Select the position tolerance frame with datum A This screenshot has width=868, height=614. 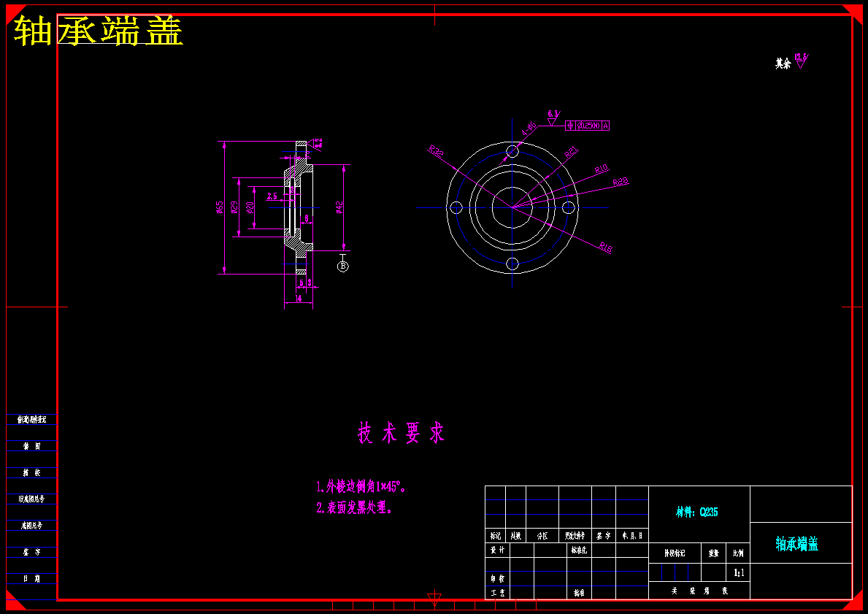pos(588,126)
